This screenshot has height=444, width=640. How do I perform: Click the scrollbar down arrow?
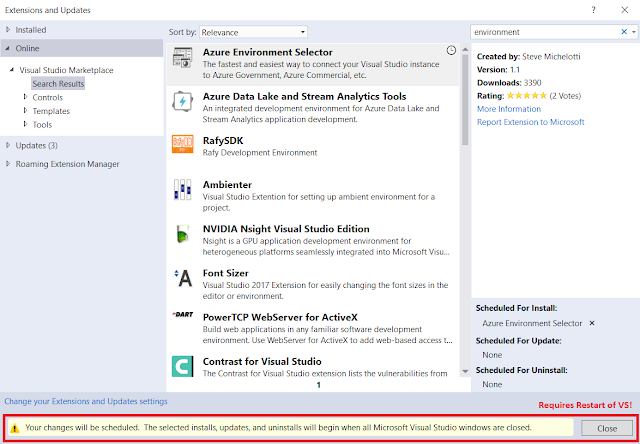(x=465, y=371)
